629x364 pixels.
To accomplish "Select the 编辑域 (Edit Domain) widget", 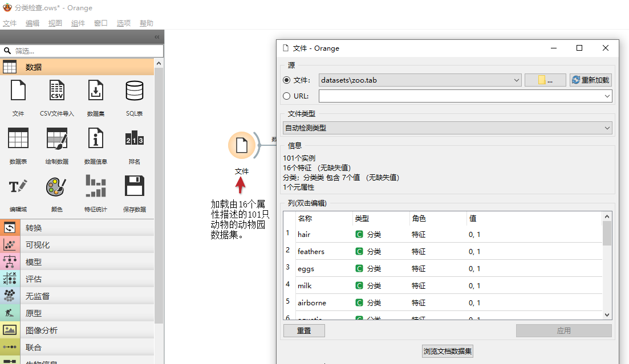I will tap(18, 186).
